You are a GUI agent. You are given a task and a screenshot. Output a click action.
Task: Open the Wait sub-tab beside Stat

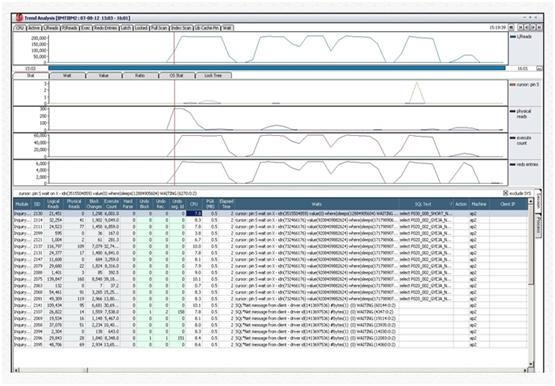pos(67,75)
